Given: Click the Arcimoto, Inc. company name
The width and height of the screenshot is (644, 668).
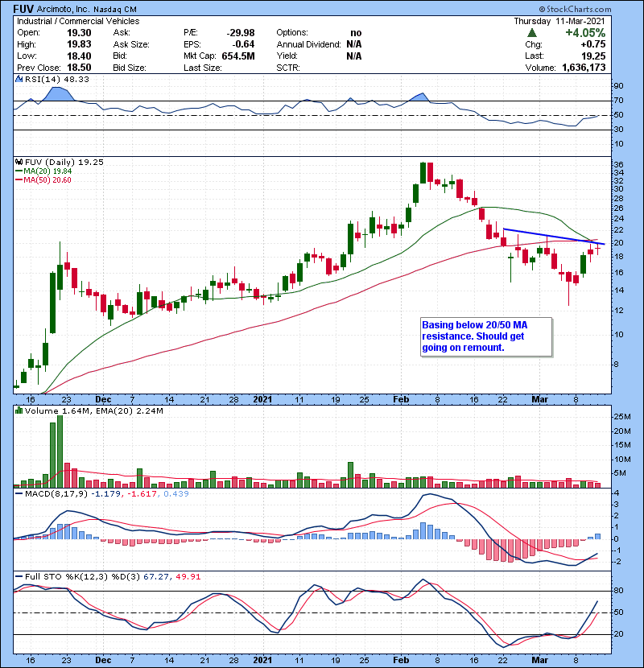Looking at the screenshot, I should 63,10.
